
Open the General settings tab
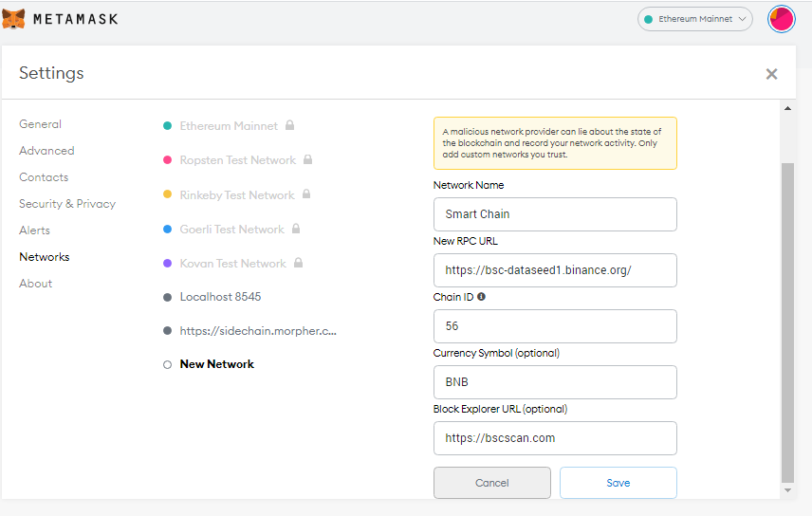pyautogui.click(x=40, y=124)
